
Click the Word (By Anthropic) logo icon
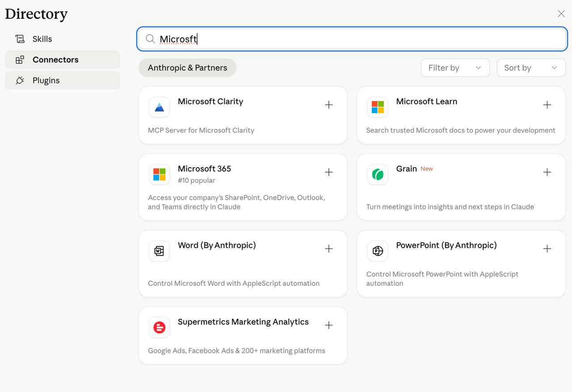tap(159, 251)
